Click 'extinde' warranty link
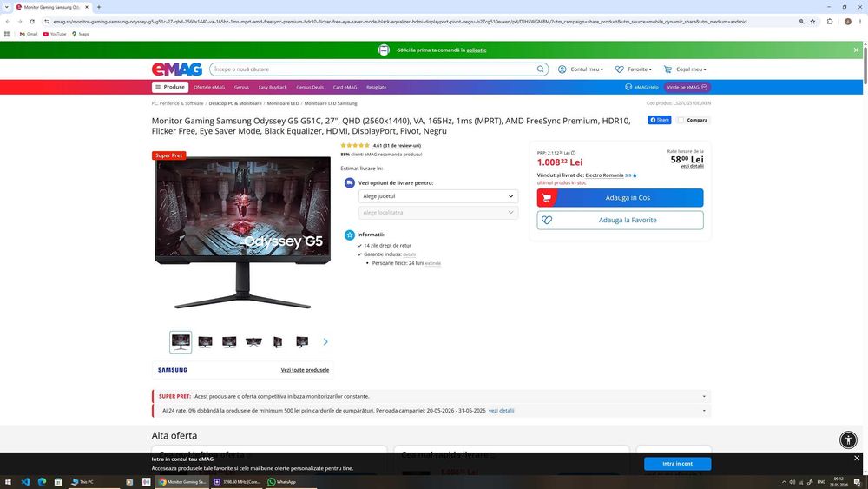Viewport: 868px width, 489px height. [433, 263]
